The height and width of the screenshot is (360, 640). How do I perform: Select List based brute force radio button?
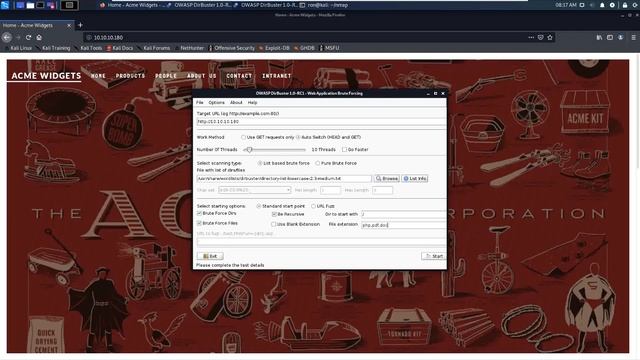click(x=260, y=163)
